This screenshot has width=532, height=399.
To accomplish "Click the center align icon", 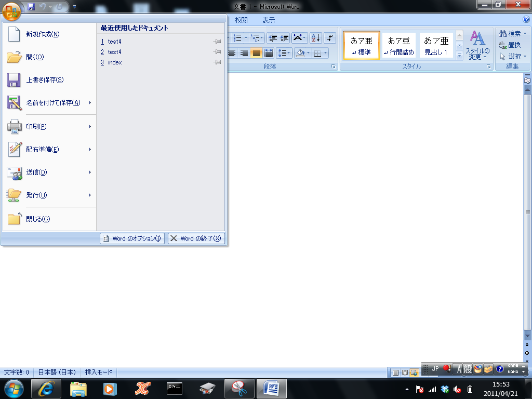I will [232, 52].
